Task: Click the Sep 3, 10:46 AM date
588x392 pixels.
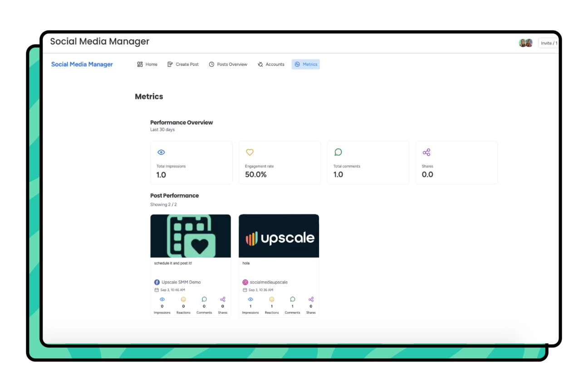Action: click(x=173, y=290)
